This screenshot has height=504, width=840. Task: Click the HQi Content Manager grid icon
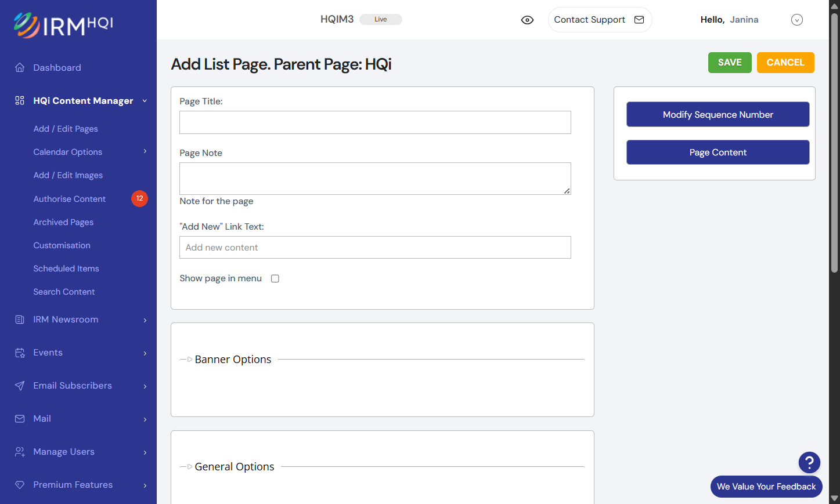click(x=20, y=100)
